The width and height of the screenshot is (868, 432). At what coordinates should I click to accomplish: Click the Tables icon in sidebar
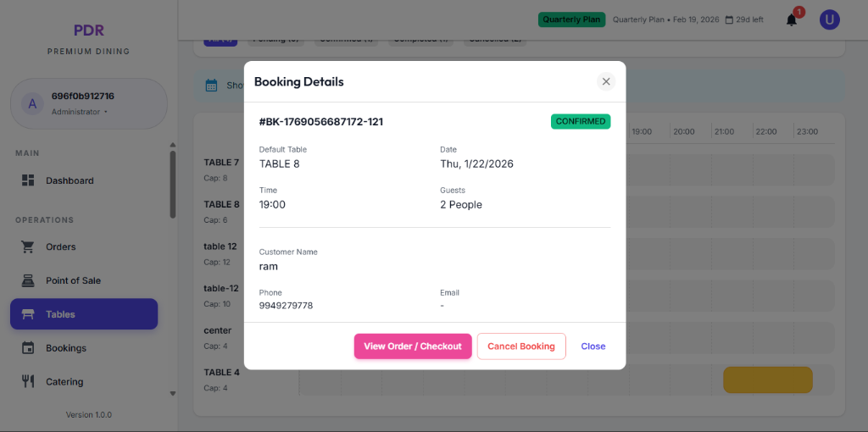[28, 314]
